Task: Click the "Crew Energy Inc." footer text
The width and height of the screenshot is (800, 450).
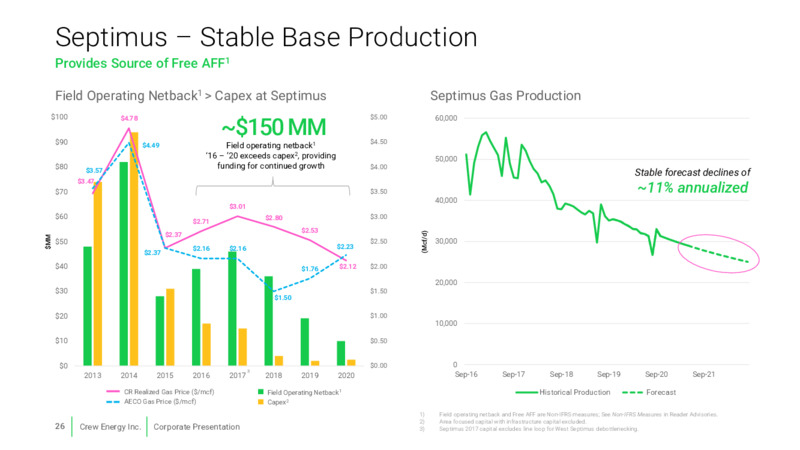Action: [110, 427]
